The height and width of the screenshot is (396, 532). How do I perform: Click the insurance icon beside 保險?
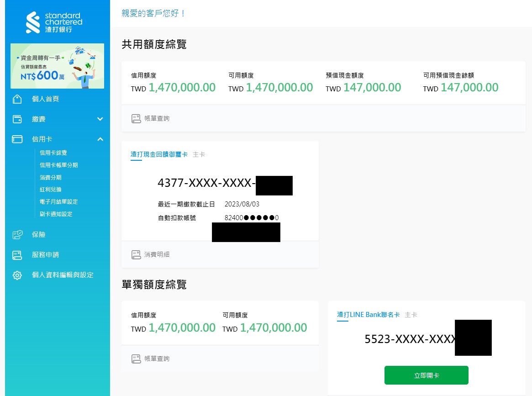tap(17, 235)
